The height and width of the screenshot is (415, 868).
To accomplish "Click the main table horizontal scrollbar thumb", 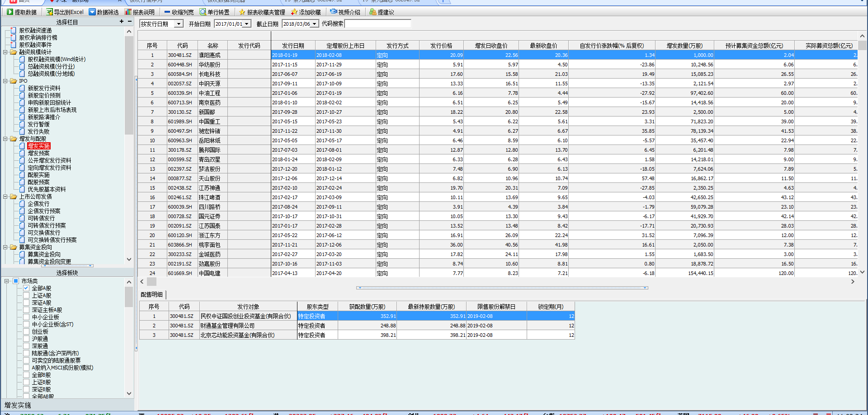I will point(152,281).
